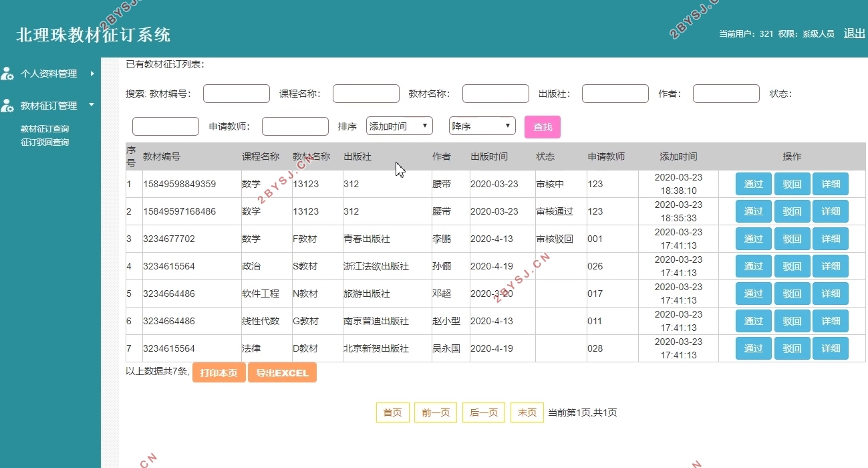Click author 吴永国 cell
Viewport: 868px width, 468px height.
coord(450,348)
